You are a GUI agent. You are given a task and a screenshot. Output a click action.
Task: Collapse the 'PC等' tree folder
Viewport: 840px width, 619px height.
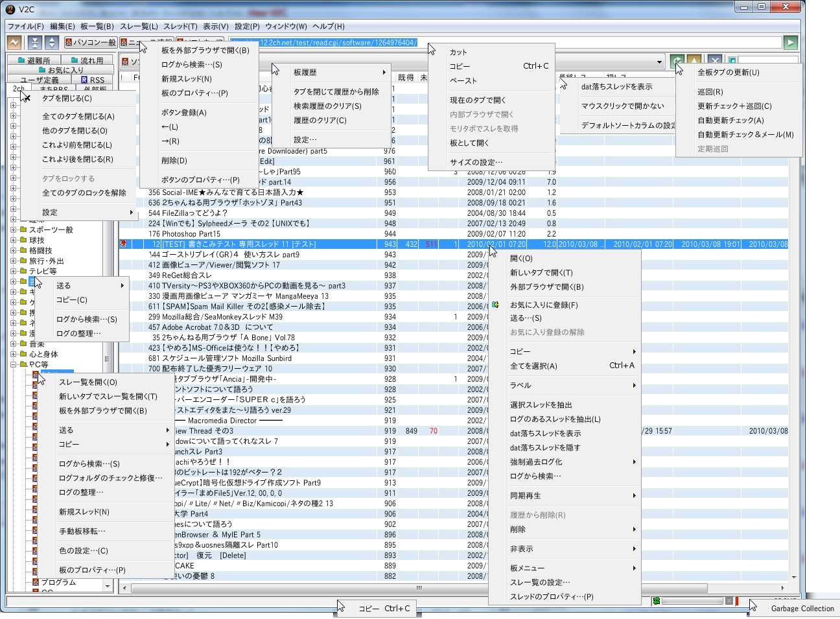pyautogui.click(x=14, y=365)
